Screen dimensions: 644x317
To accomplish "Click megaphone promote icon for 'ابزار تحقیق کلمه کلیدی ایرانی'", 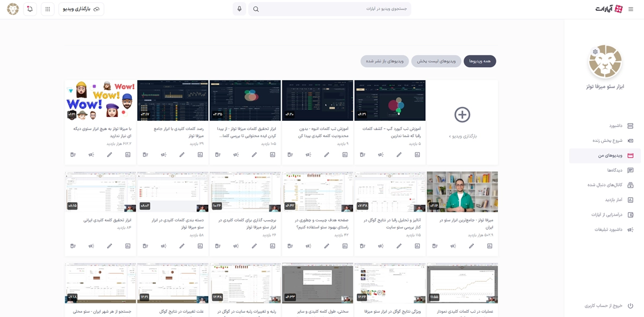I will tap(91, 246).
